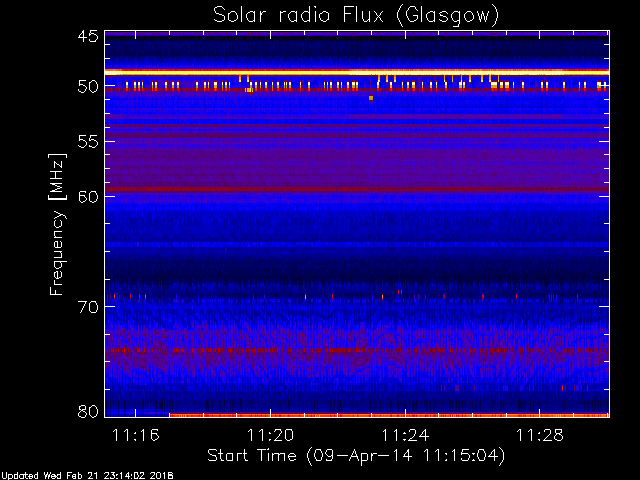
Task: Click the 45 MHz frequency tick label
Action: (x=88, y=36)
